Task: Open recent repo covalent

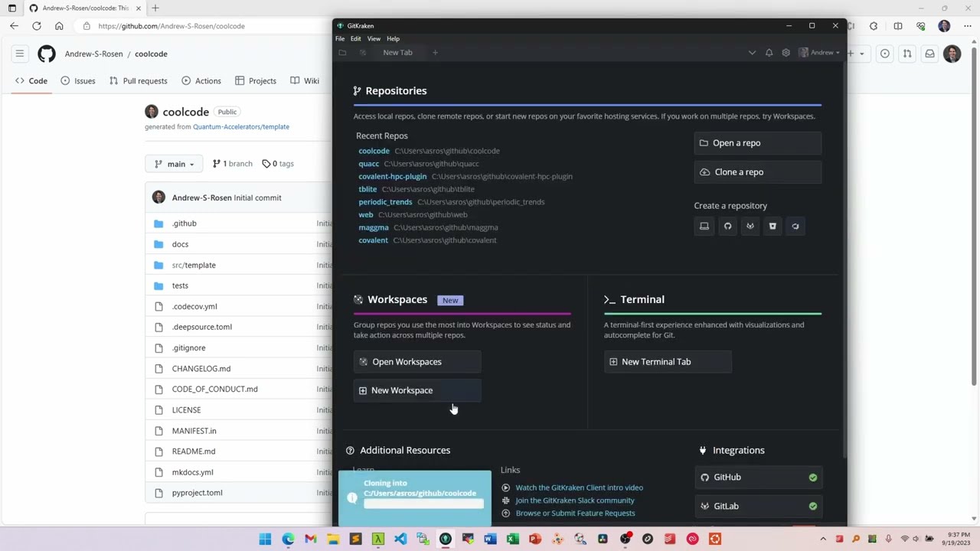Action: tap(373, 240)
